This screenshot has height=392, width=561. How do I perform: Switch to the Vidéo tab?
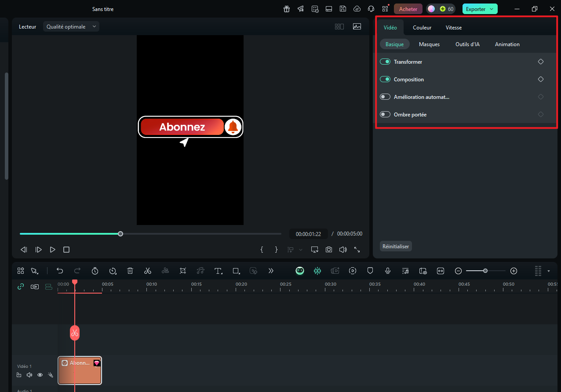pos(390,28)
